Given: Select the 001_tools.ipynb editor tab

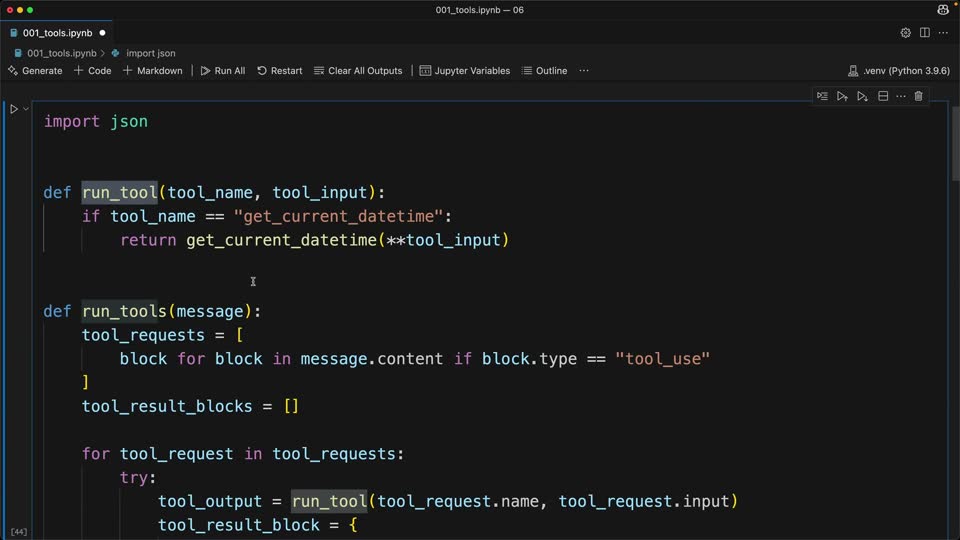Looking at the screenshot, I should pos(58,33).
